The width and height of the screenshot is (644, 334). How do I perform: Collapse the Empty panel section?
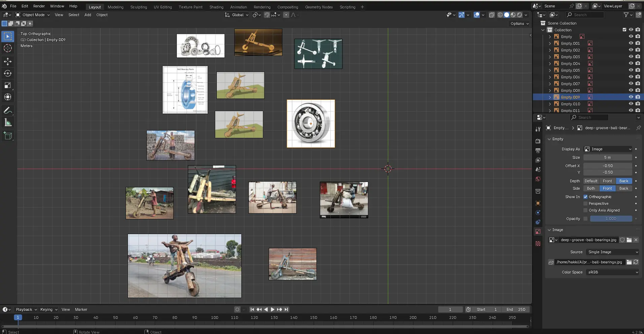pyautogui.click(x=549, y=139)
